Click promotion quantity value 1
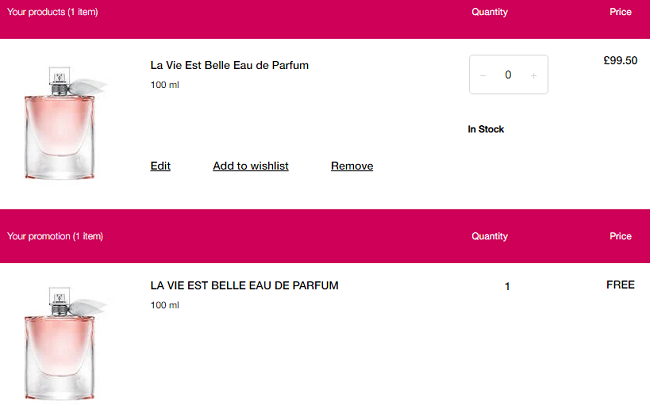Image resolution: width=650 pixels, height=405 pixels. click(x=507, y=286)
